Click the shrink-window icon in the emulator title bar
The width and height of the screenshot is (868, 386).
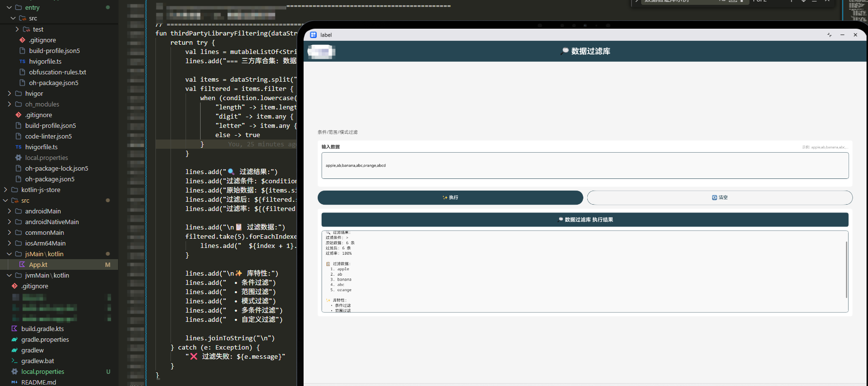point(829,35)
